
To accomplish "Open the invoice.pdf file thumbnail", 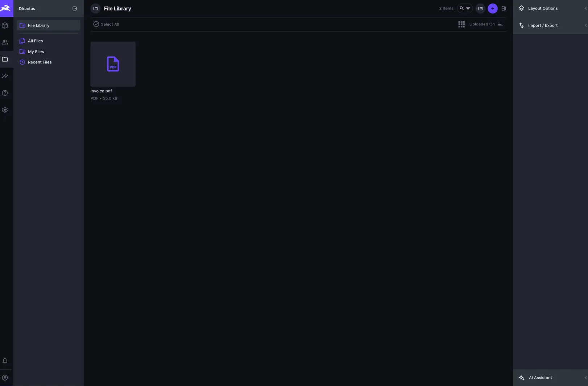I will [113, 64].
